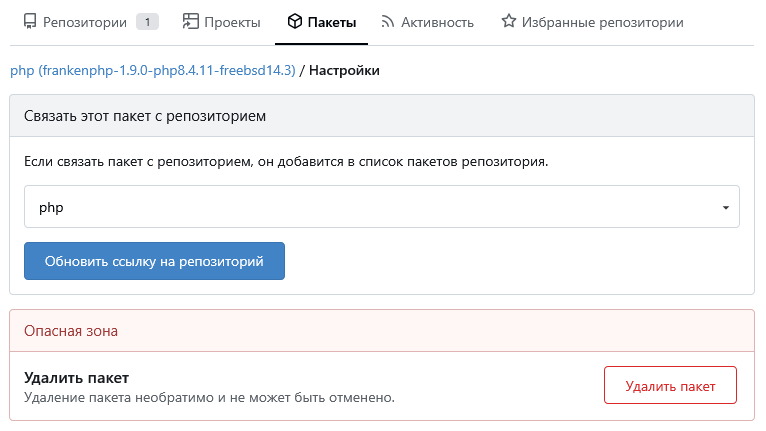Viewport: 766px width, 431px height.
Task: Open the php frankenphp package breadcrumb link
Action: click(153, 70)
